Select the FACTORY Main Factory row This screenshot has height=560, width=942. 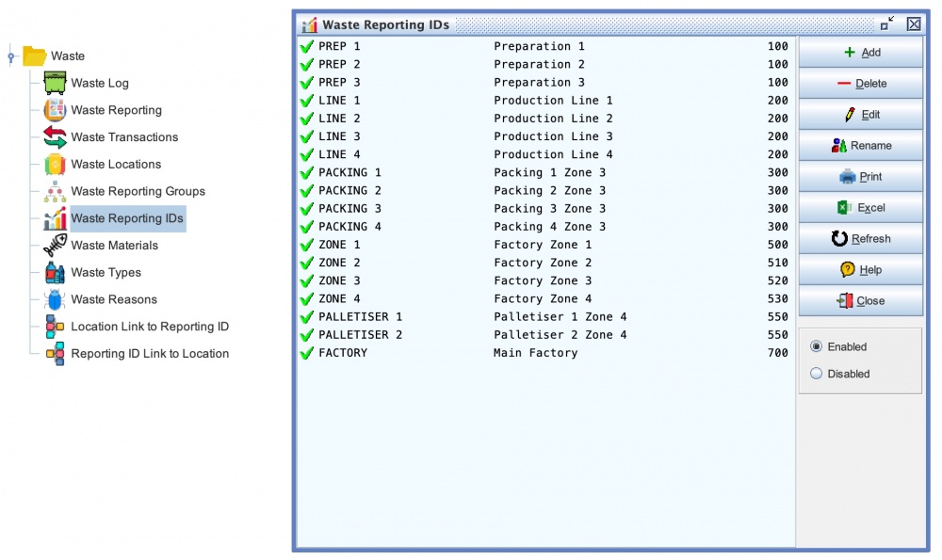click(544, 353)
